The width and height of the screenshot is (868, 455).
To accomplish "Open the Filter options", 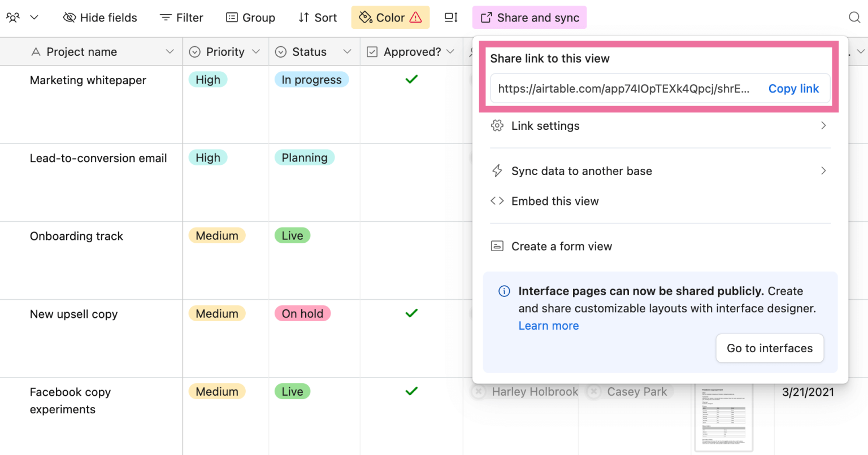I will point(166,17).
